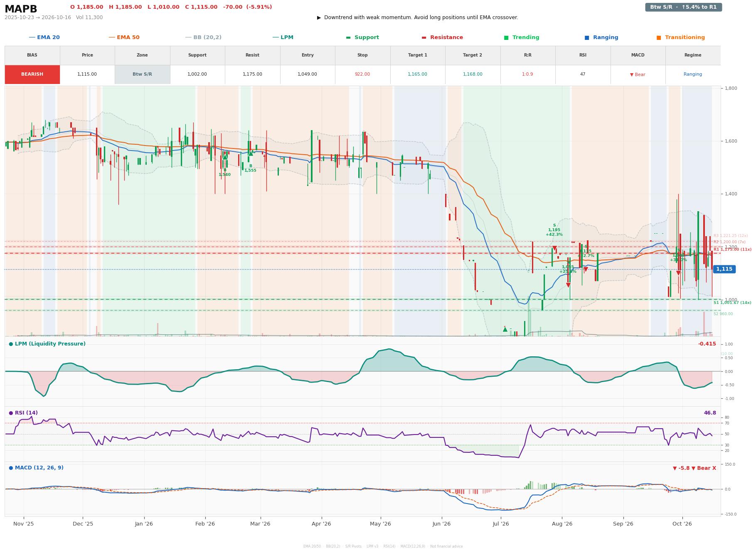Screen dimensions: 756x553
Task: Click the Support value 1,002.00
Action: 197,74
